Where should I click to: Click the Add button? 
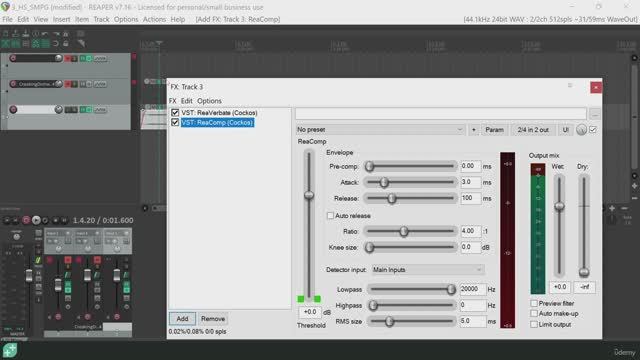coord(182,319)
